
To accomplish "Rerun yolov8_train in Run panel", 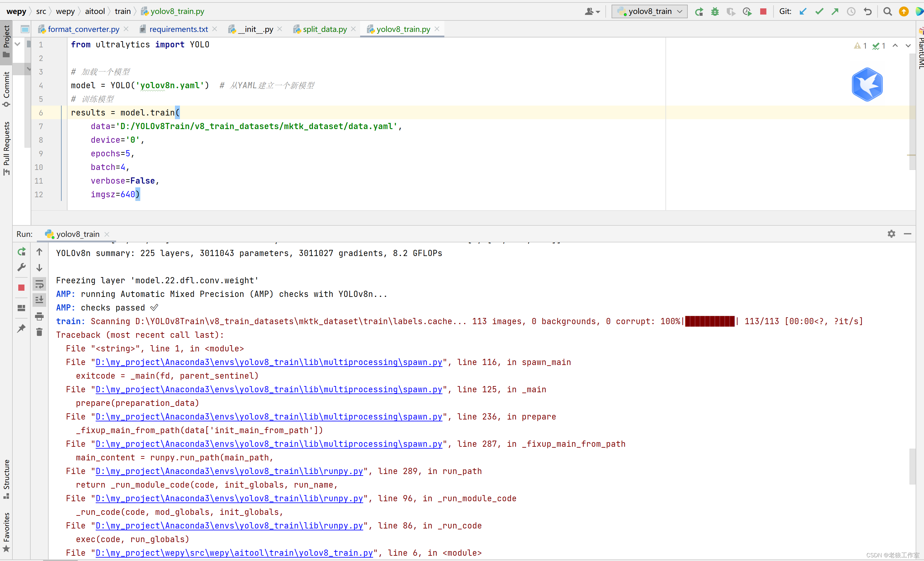I will (x=21, y=252).
